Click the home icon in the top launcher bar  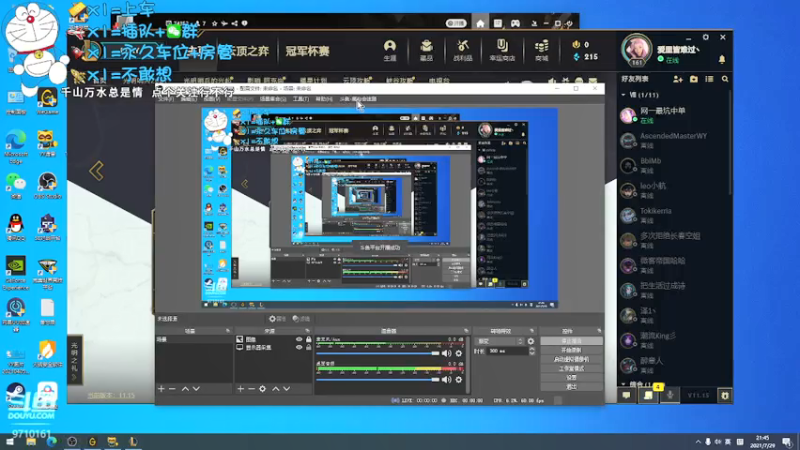(x=480, y=23)
